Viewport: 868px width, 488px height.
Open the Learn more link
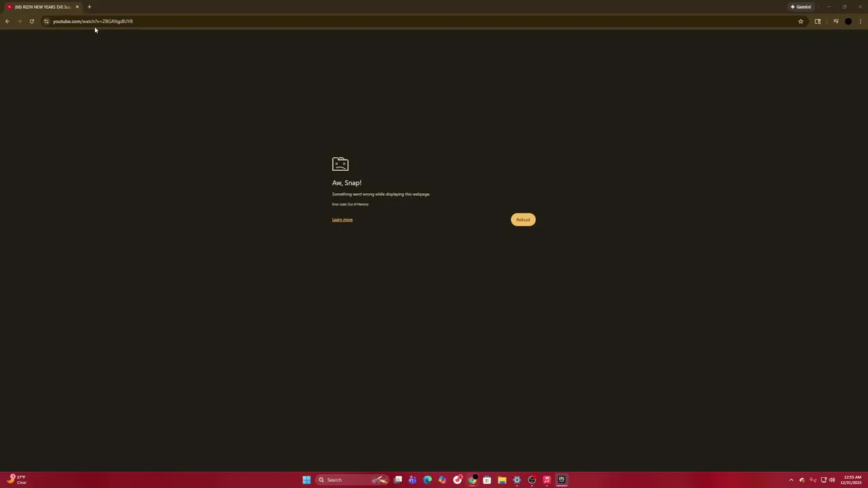coord(342,220)
